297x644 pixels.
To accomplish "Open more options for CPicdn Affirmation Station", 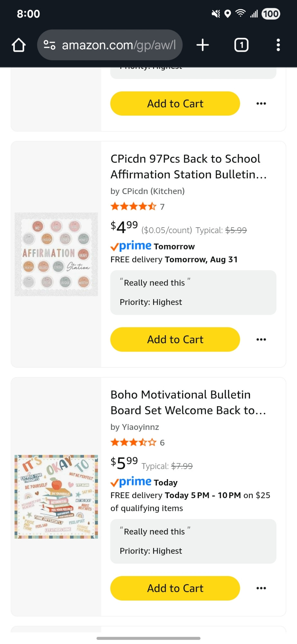I will (x=261, y=339).
